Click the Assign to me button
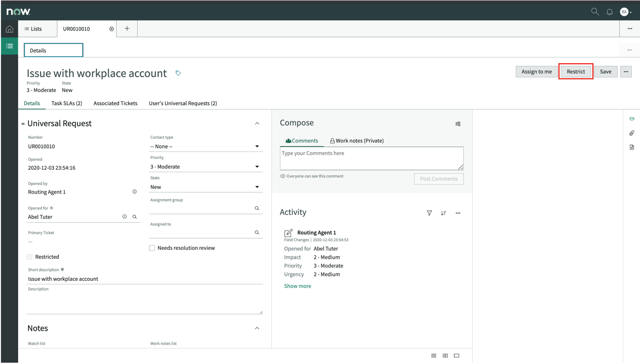640x364 pixels. pos(536,72)
